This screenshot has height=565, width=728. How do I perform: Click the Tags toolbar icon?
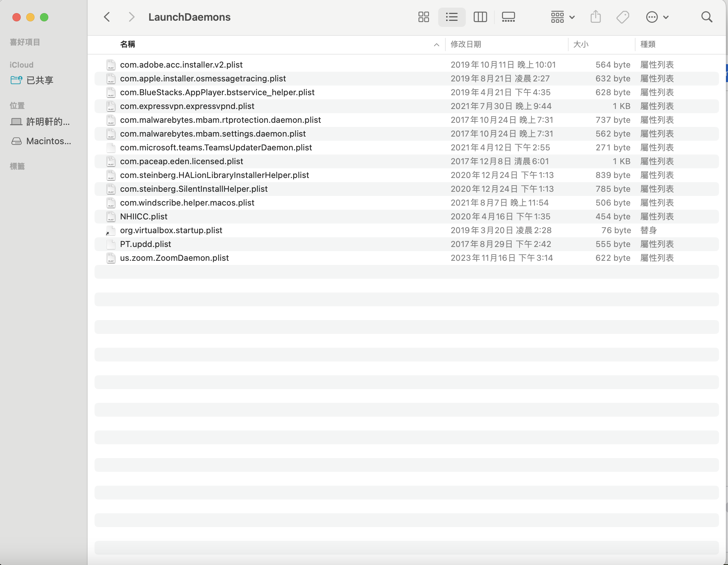[x=623, y=17]
